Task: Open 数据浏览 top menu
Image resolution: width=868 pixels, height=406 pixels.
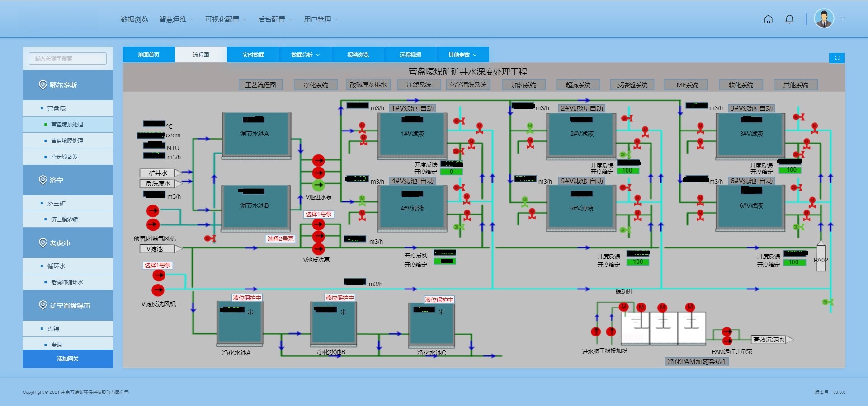Action: point(134,19)
